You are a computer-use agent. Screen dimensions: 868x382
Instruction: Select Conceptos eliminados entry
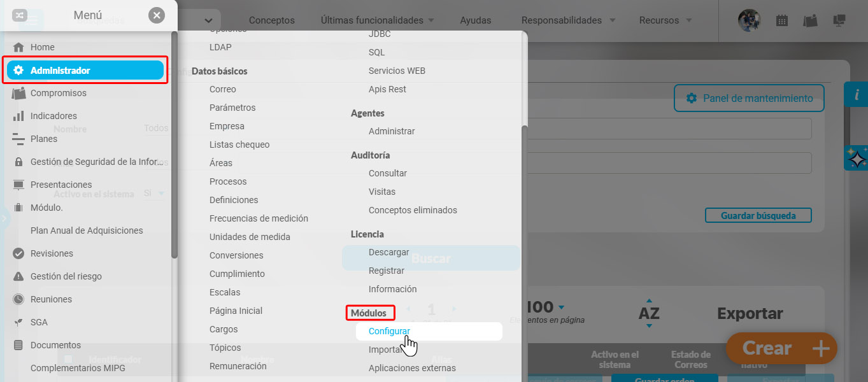[413, 210]
